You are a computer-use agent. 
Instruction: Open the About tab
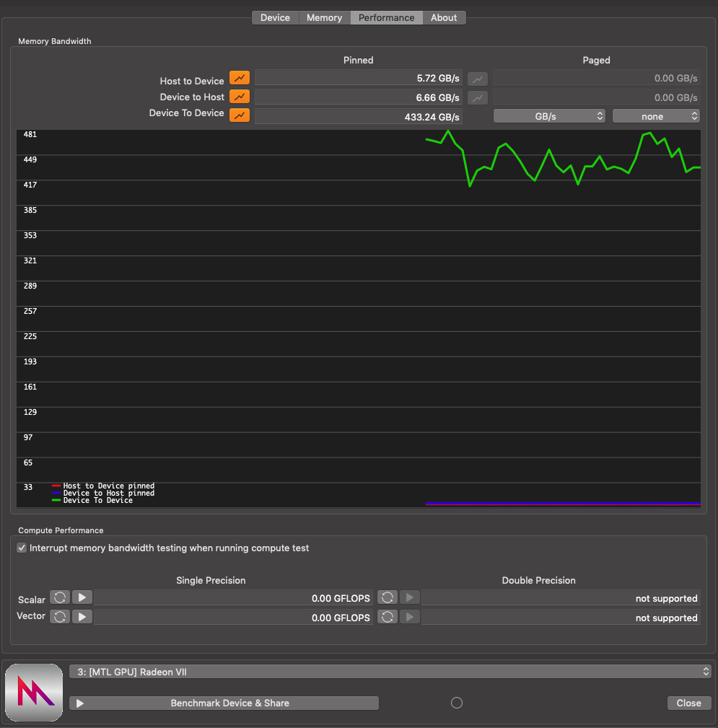[444, 17]
